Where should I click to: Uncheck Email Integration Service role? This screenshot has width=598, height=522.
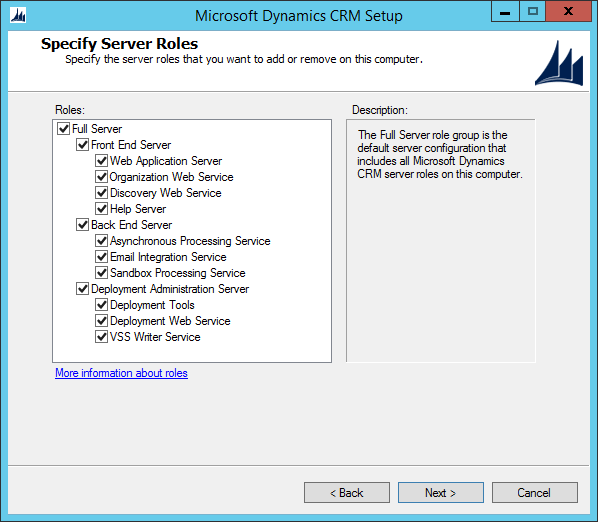coord(101,257)
